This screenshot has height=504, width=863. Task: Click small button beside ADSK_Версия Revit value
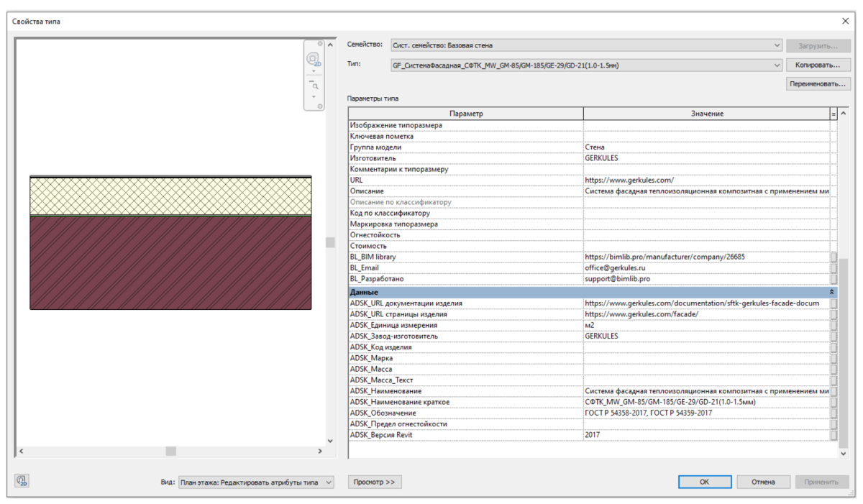[x=833, y=436]
